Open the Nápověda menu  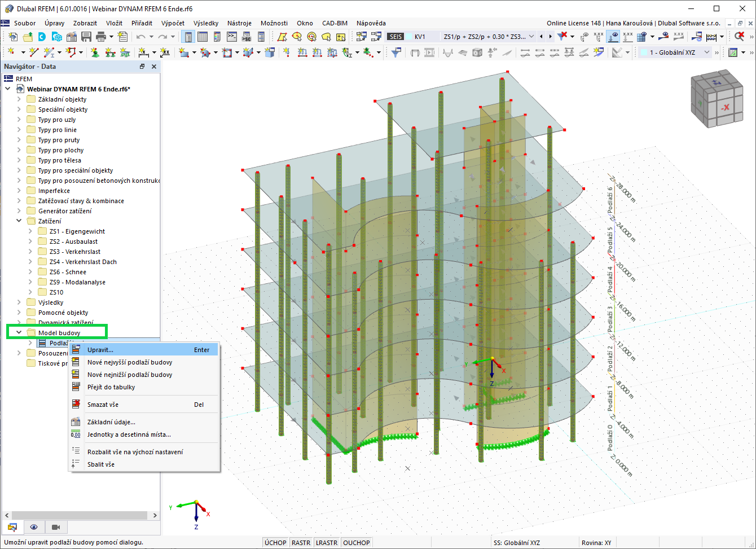(371, 23)
